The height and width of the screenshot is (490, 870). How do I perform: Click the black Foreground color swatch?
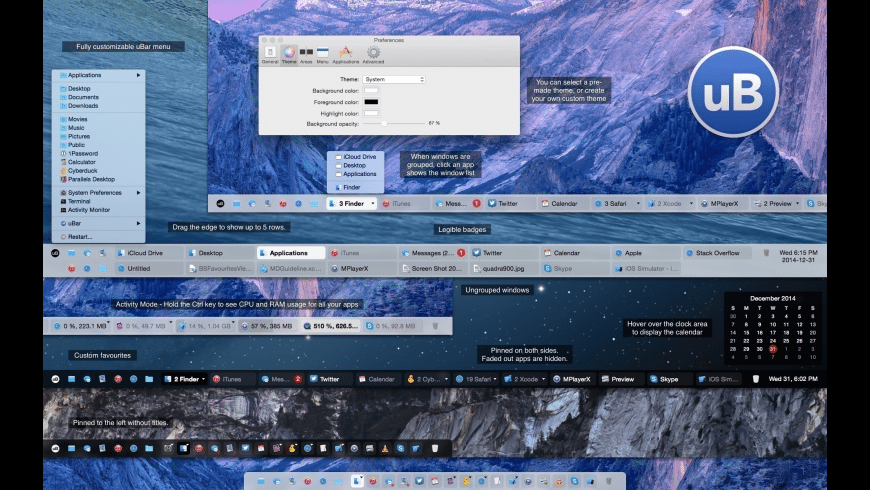(x=371, y=102)
